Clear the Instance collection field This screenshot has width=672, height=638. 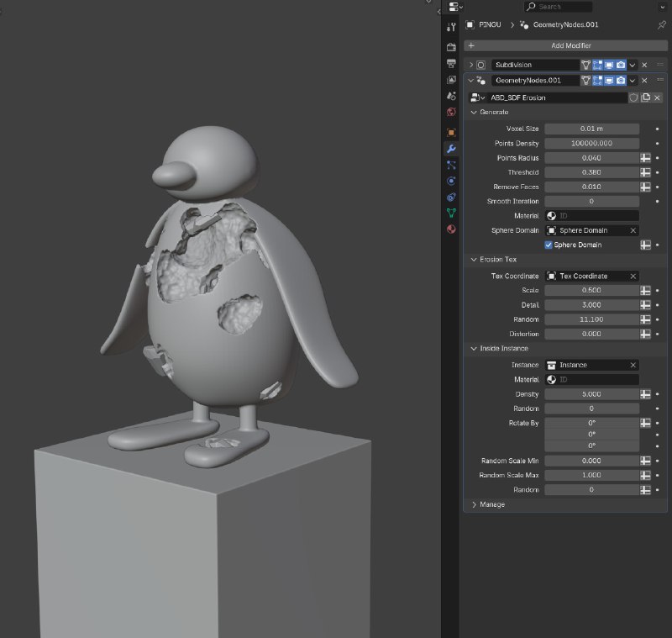pos(633,365)
